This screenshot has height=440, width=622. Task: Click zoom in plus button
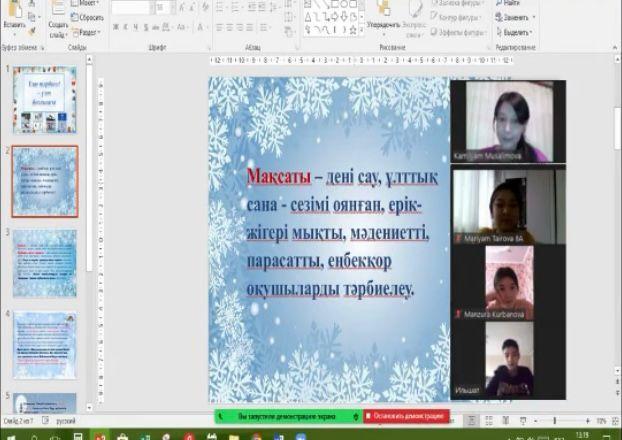[x=587, y=421]
